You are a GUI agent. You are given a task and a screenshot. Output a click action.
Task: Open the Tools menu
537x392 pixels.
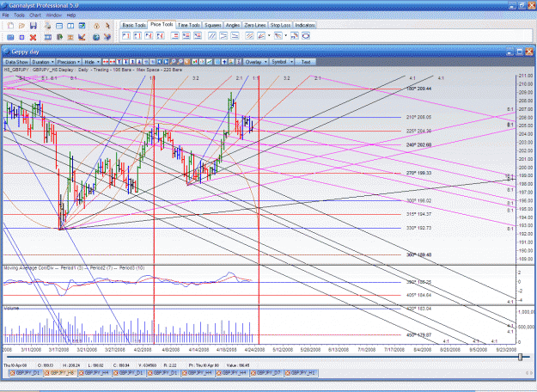[x=19, y=15]
